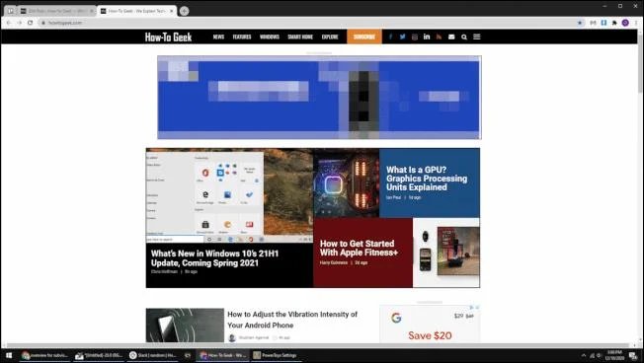Open first Chrome taskbar item
644x363 pixels.
[44, 355]
